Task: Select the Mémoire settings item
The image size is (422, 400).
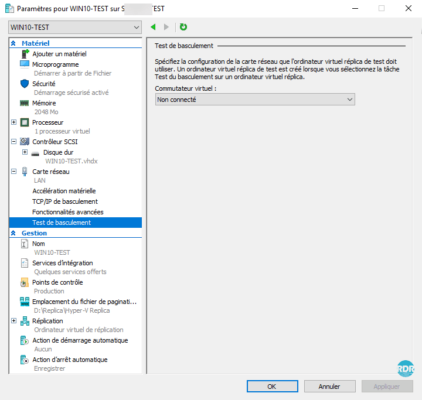Action: 44,103
